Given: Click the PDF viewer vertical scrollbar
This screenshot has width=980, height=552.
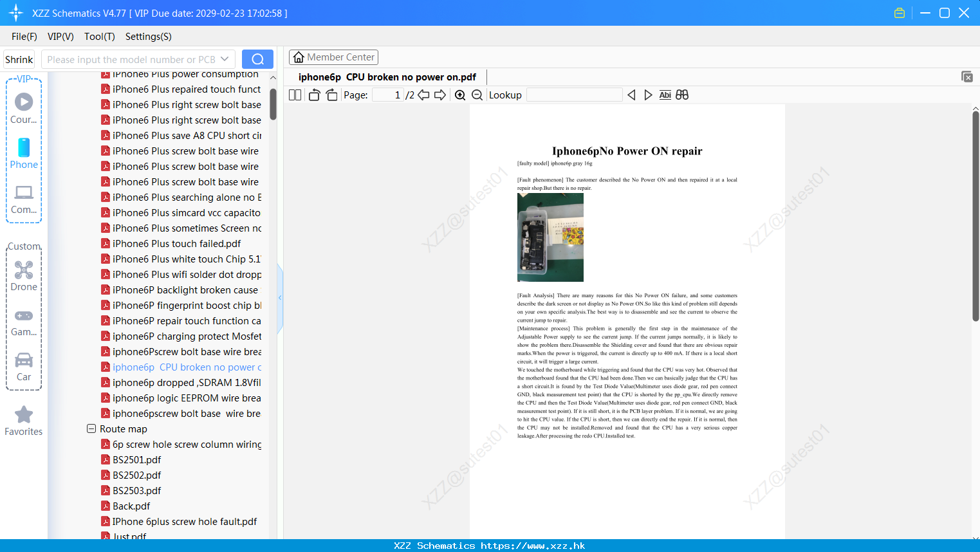Looking at the screenshot, I should pyautogui.click(x=975, y=216).
